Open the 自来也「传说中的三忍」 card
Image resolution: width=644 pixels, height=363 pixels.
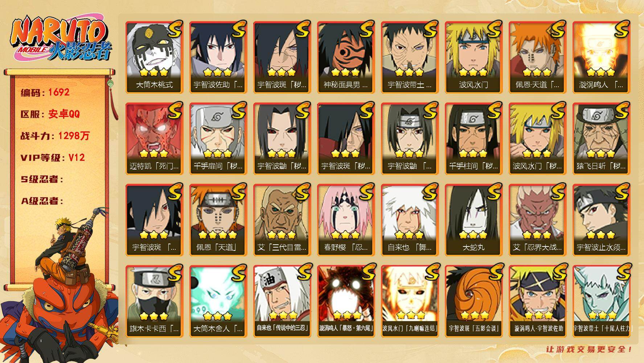coord(282,301)
